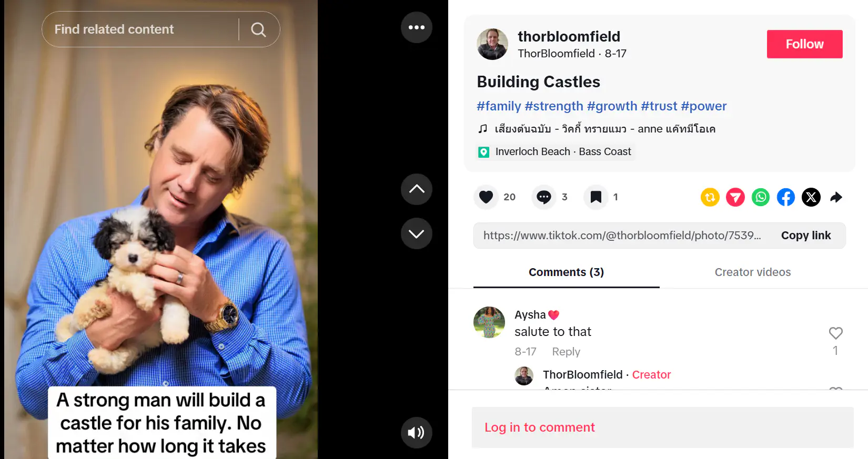
Task: Share to Facebook icon
Action: pos(786,197)
